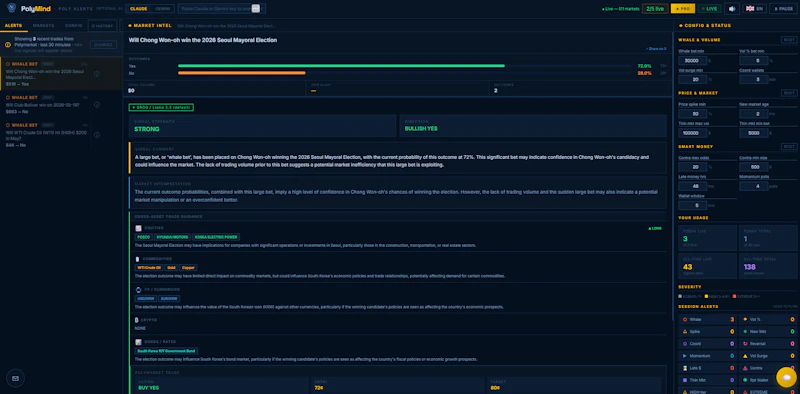Click the POSCO equity tag
The height and width of the screenshot is (394, 800).
click(143, 237)
